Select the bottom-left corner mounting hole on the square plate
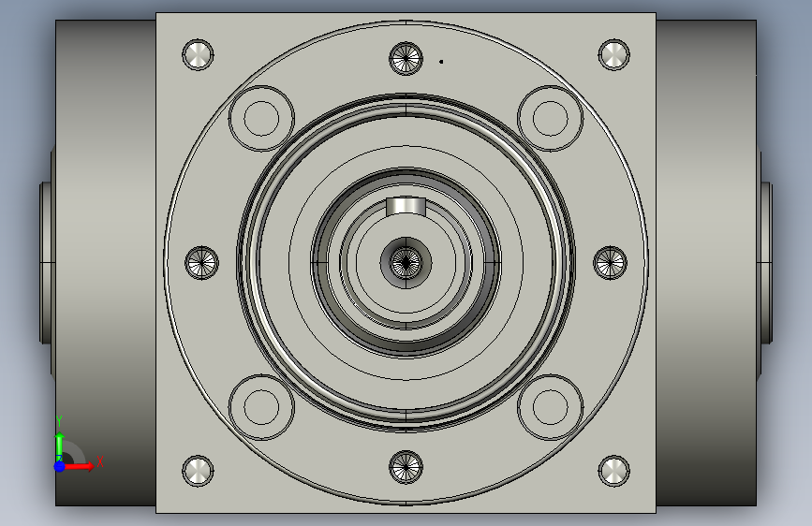This screenshot has height=526, width=812. (x=198, y=471)
